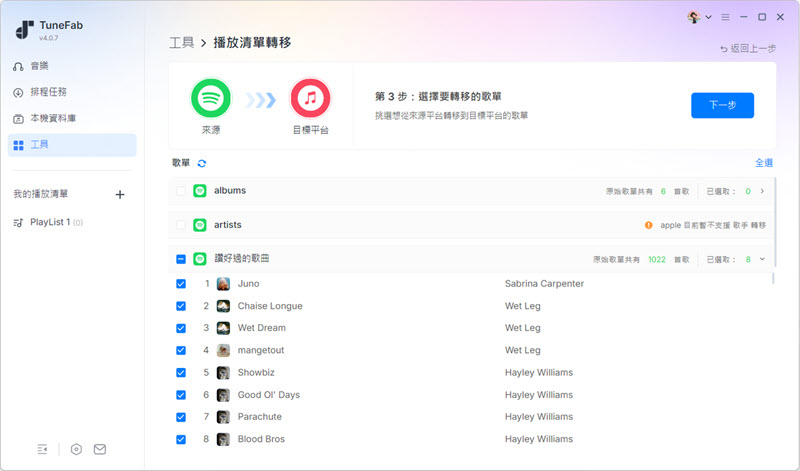Click the user avatar icon
Viewport: 800px width, 471px height.
[693, 17]
